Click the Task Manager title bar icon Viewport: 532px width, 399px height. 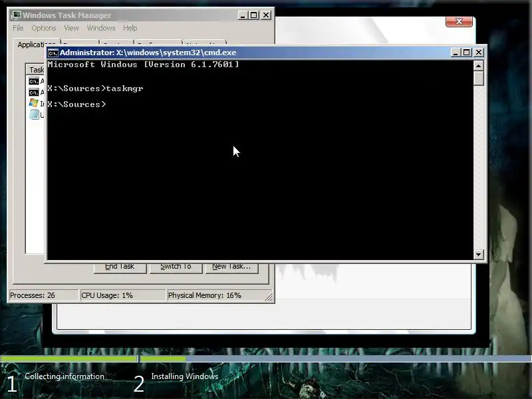click(x=15, y=15)
